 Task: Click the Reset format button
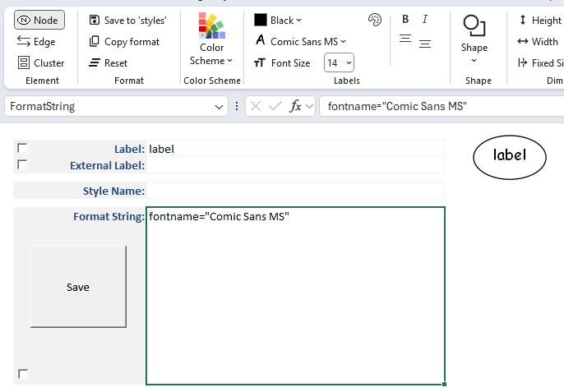pos(108,62)
